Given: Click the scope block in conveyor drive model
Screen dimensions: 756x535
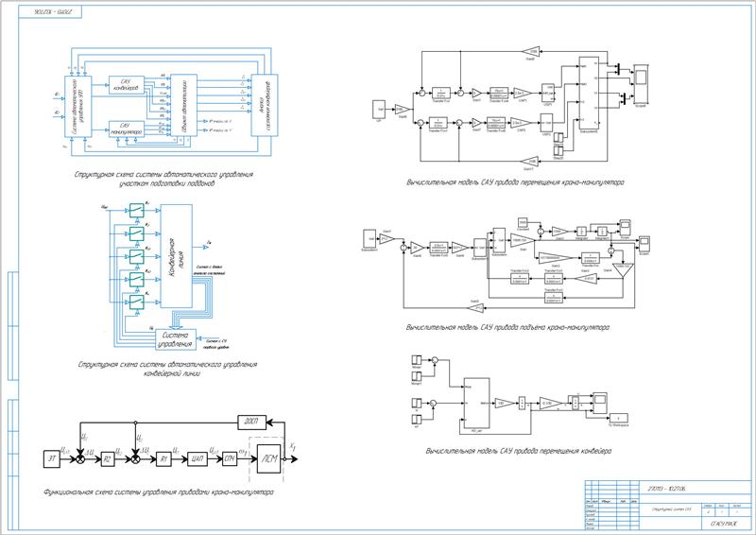Looking at the screenshot, I should pyautogui.click(x=600, y=403).
